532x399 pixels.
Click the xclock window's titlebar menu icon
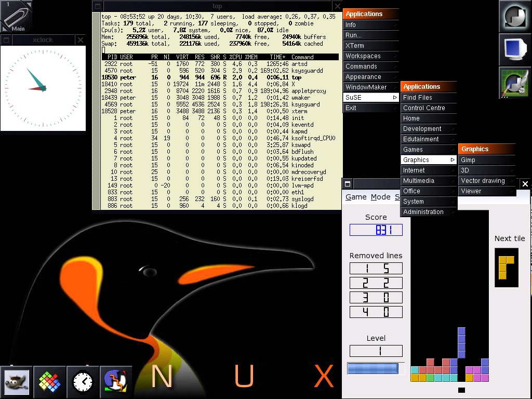[x=6, y=40]
